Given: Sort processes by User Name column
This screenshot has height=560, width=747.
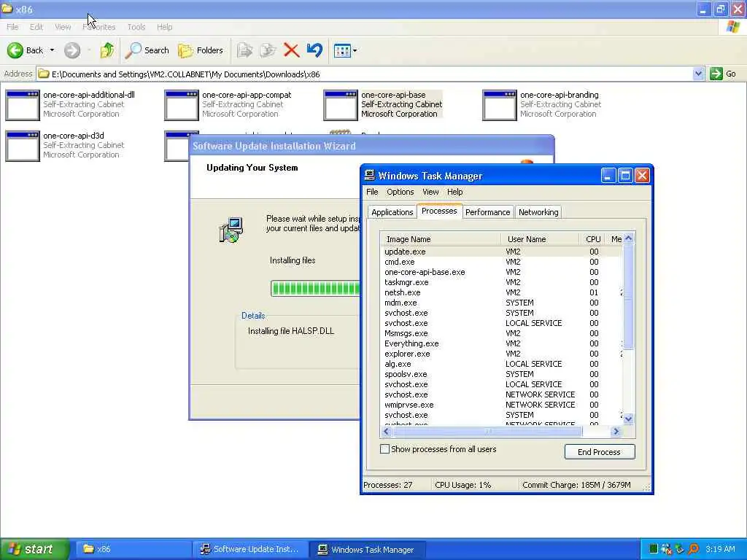Looking at the screenshot, I should [541, 239].
